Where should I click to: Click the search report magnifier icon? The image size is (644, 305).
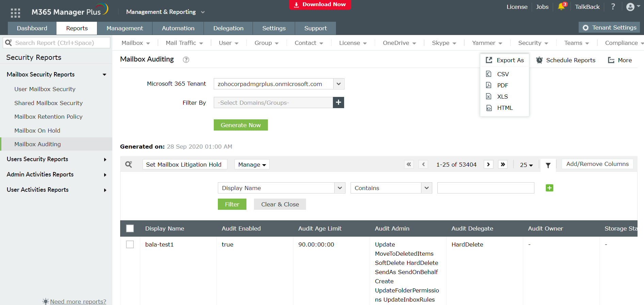pyautogui.click(x=9, y=43)
